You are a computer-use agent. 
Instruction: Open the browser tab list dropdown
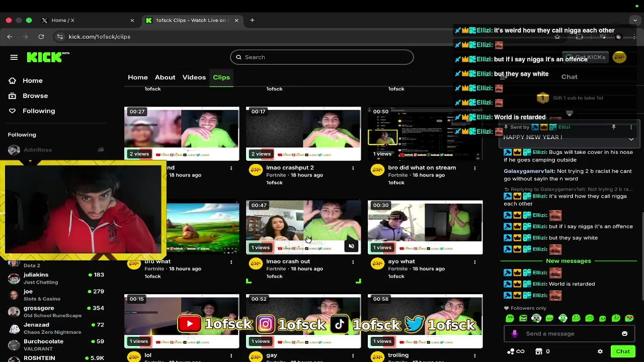pyautogui.click(x=635, y=20)
